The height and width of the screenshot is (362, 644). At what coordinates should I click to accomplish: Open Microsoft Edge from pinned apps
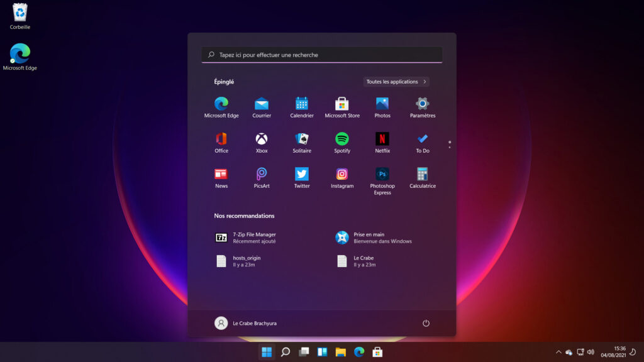tap(221, 107)
